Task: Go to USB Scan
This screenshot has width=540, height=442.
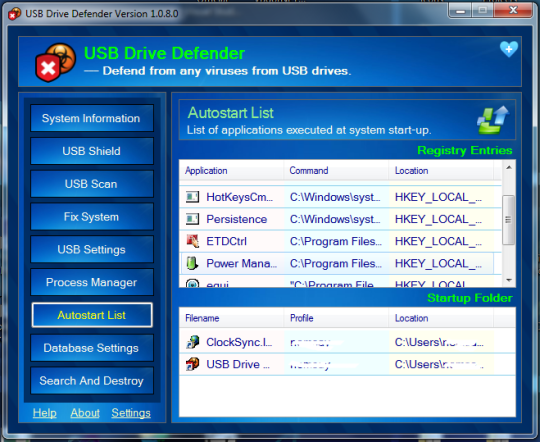Action: (x=92, y=184)
